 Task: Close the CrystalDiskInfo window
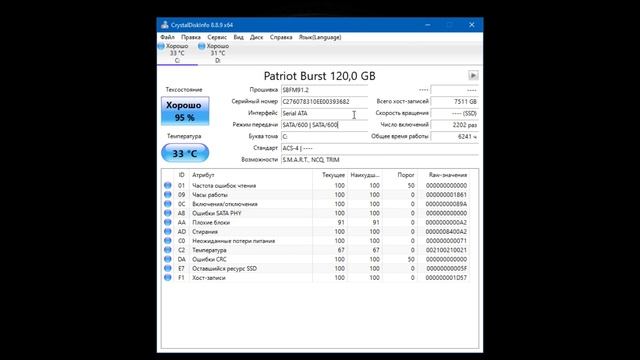coord(471,25)
